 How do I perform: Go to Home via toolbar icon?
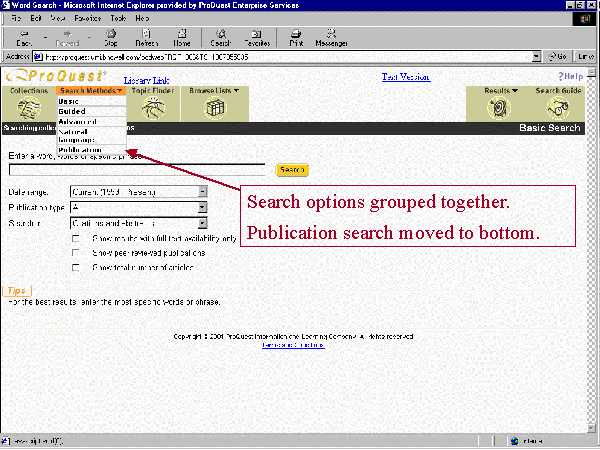pos(182,34)
